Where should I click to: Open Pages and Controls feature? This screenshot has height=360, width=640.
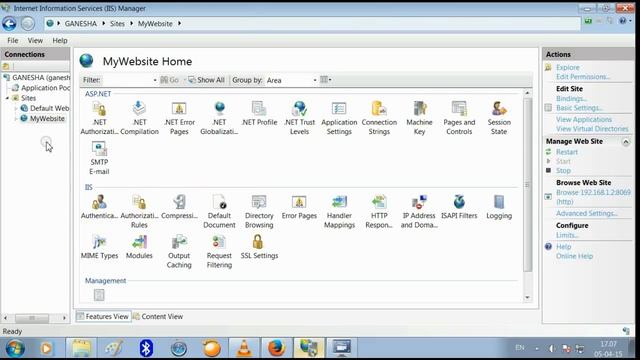pyautogui.click(x=459, y=118)
